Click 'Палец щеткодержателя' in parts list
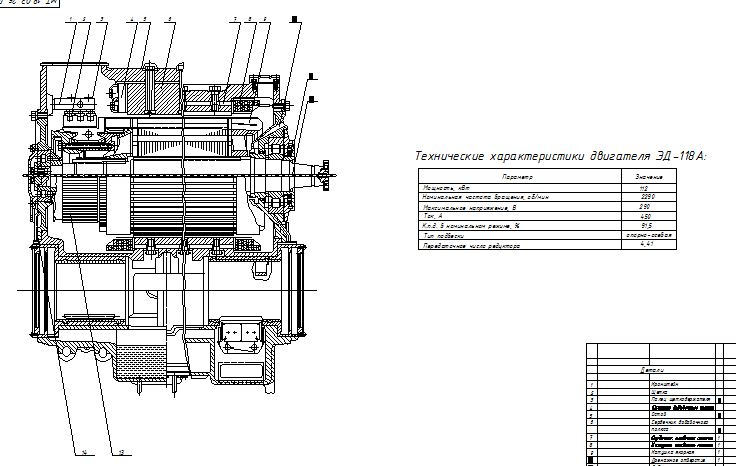This screenshot has width=736, height=466. tap(681, 399)
